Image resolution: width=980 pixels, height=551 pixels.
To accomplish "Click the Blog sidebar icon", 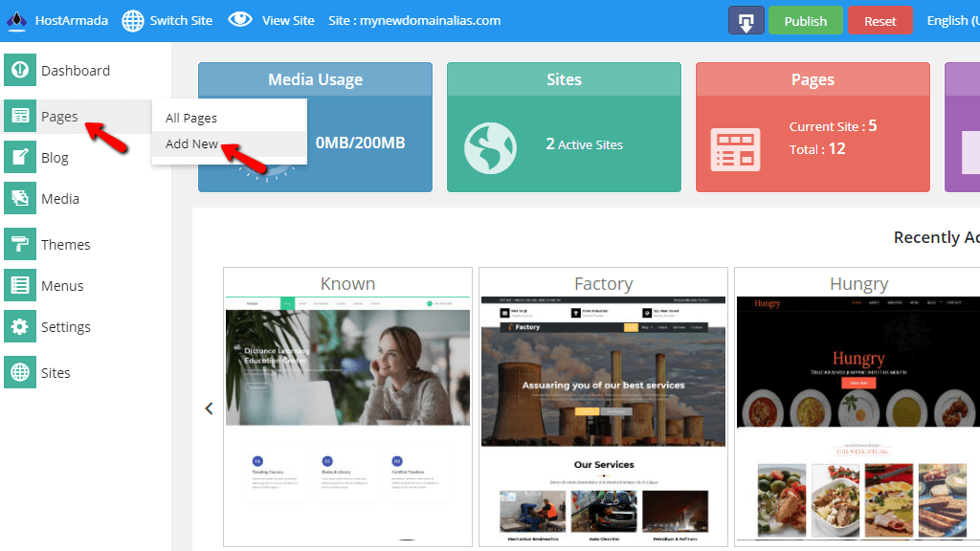I will coord(20,157).
